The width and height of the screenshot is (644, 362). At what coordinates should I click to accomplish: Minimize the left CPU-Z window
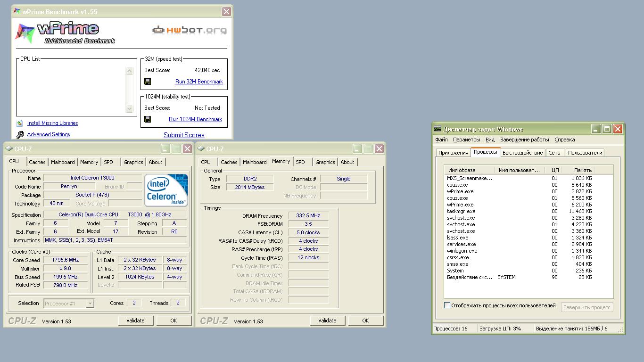(165, 149)
